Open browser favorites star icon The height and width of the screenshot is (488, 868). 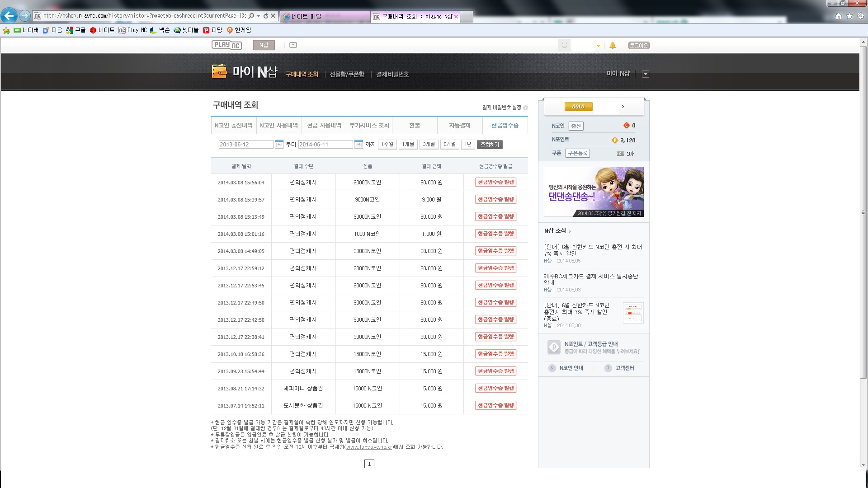click(849, 16)
